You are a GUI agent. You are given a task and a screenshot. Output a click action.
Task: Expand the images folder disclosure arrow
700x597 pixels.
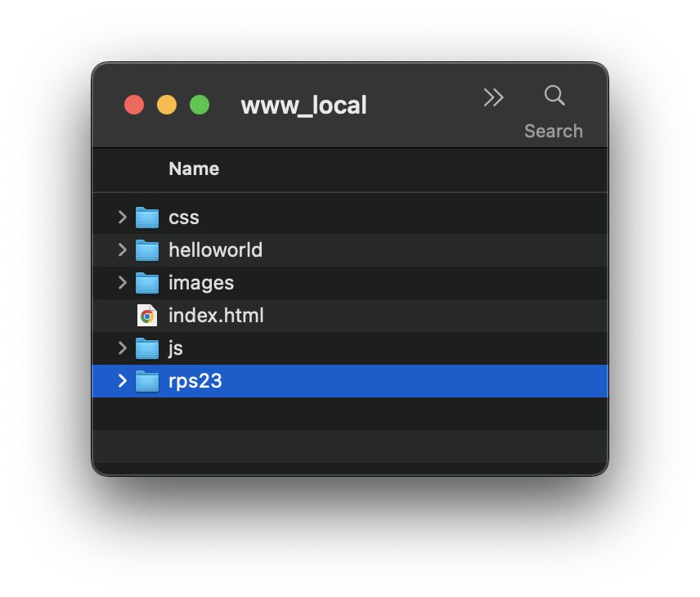123,282
